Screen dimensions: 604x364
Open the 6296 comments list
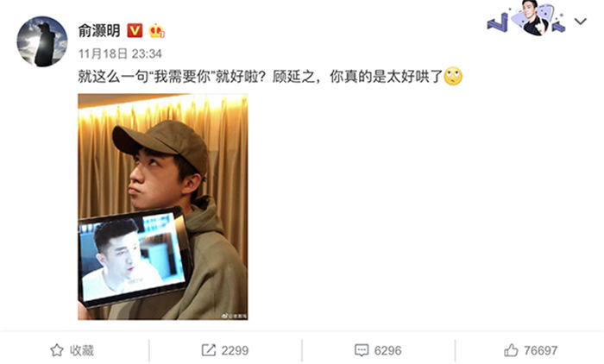point(387,350)
